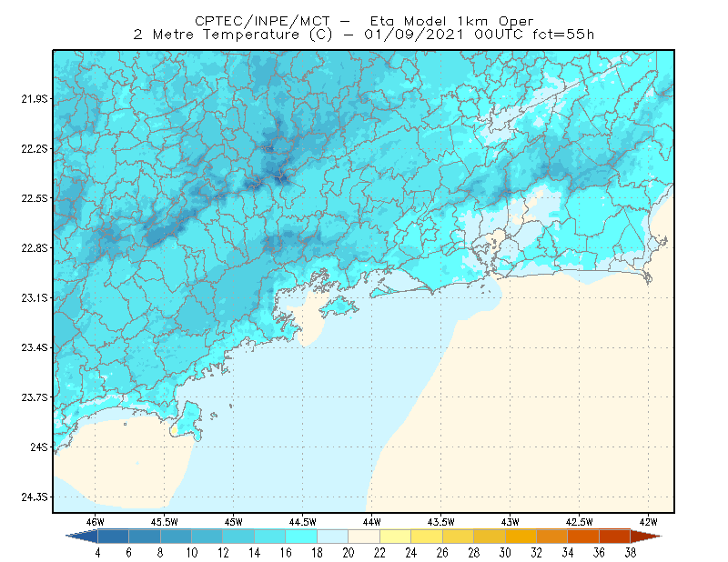Viewport: 728px width, 562px height.
Task: Click the '24.3S' latitude label
Action: [35, 497]
